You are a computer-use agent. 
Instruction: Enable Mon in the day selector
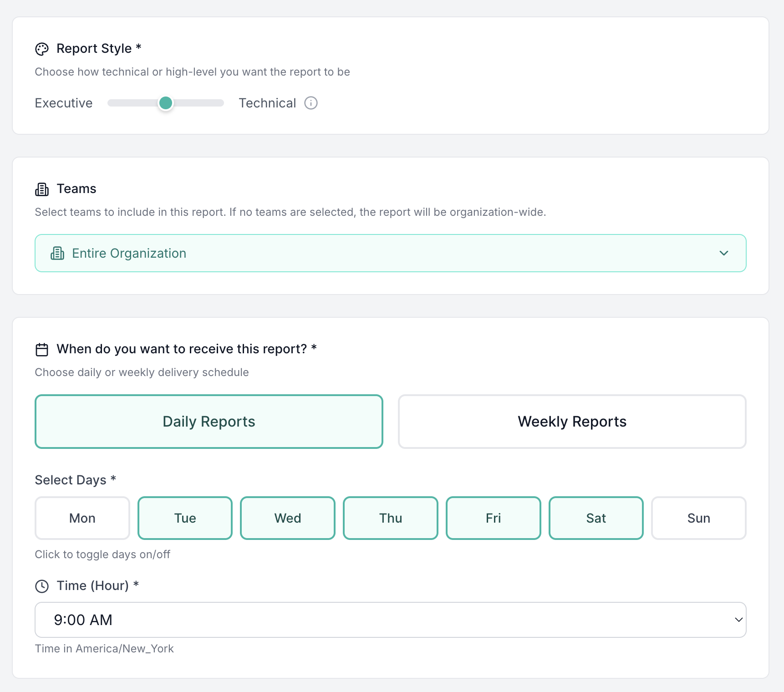point(82,518)
